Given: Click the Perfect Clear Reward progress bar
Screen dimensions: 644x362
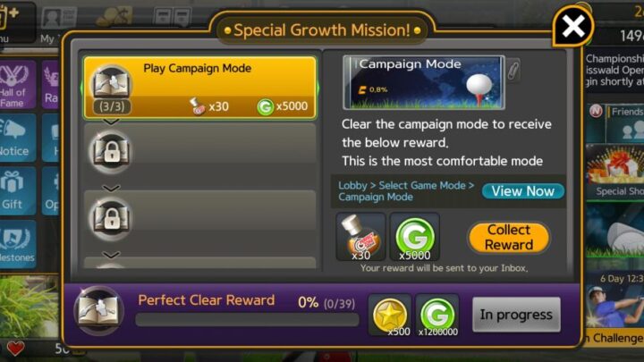Looking at the screenshot, I should 247,320.
